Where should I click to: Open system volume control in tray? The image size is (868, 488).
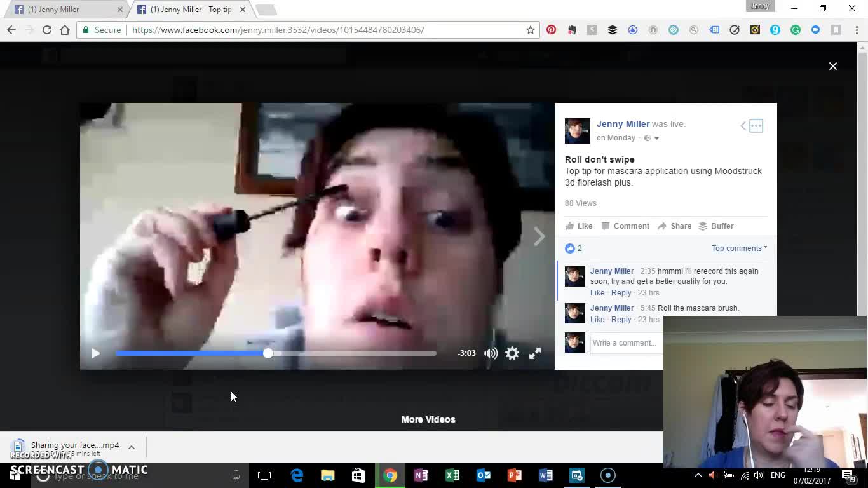point(758,475)
